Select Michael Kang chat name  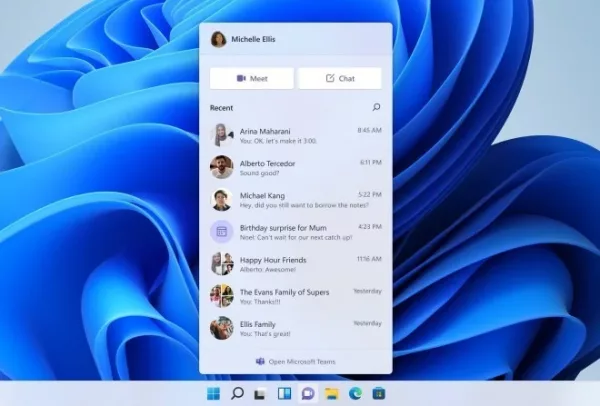click(262, 196)
